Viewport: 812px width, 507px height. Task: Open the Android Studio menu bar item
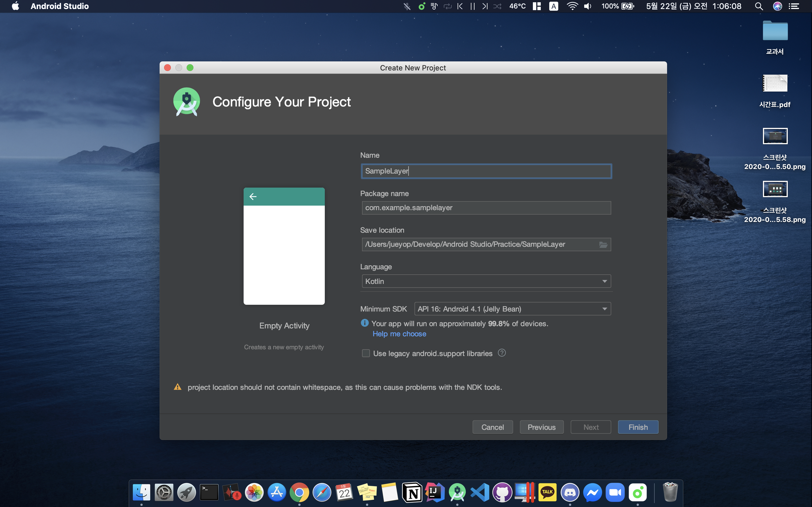coord(60,6)
